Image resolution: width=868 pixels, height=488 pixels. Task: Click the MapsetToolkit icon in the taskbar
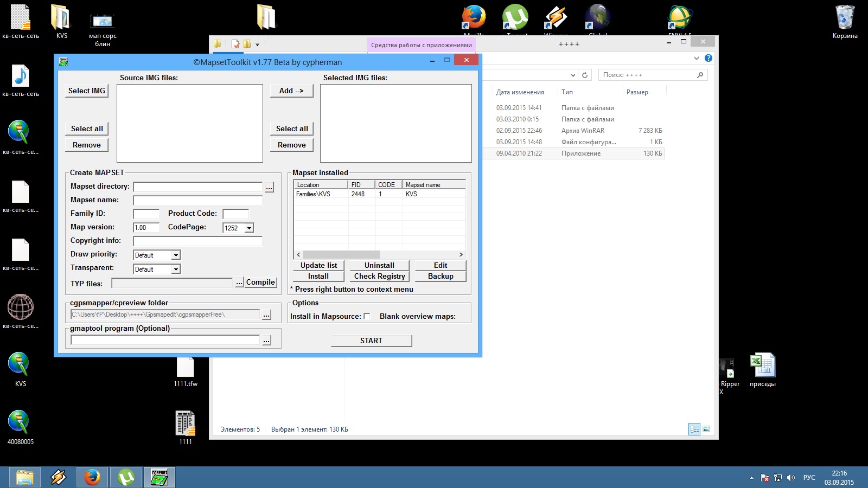pyautogui.click(x=159, y=477)
